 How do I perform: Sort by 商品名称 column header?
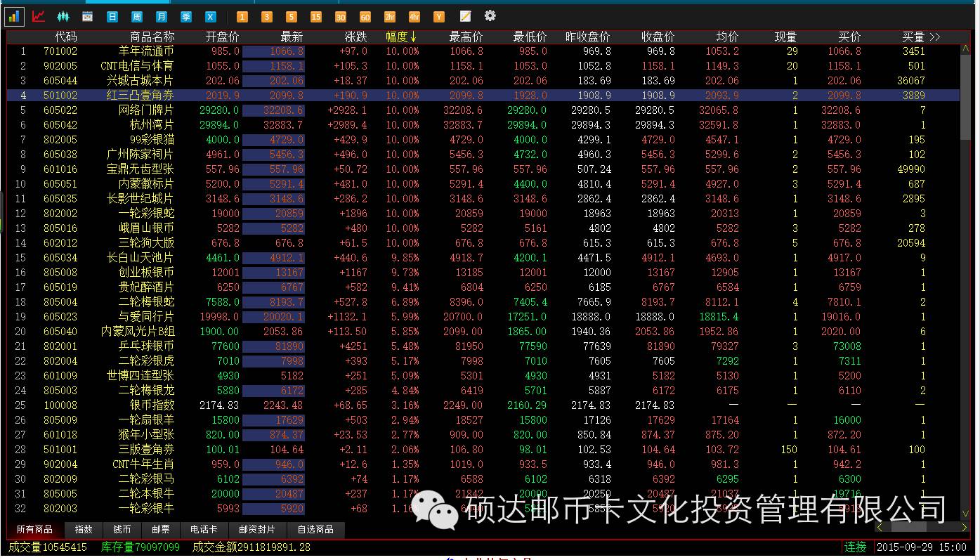[x=152, y=37]
